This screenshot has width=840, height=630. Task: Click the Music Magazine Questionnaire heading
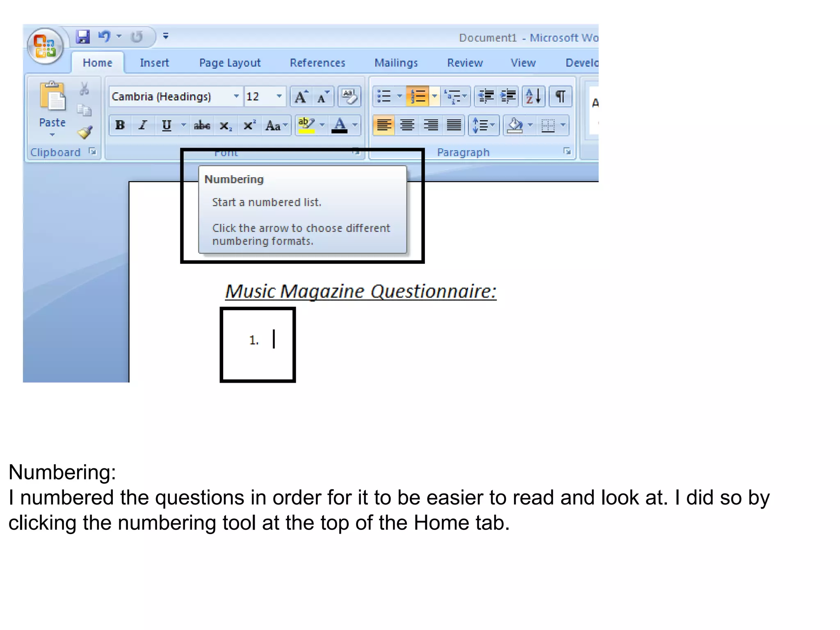[x=361, y=292]
